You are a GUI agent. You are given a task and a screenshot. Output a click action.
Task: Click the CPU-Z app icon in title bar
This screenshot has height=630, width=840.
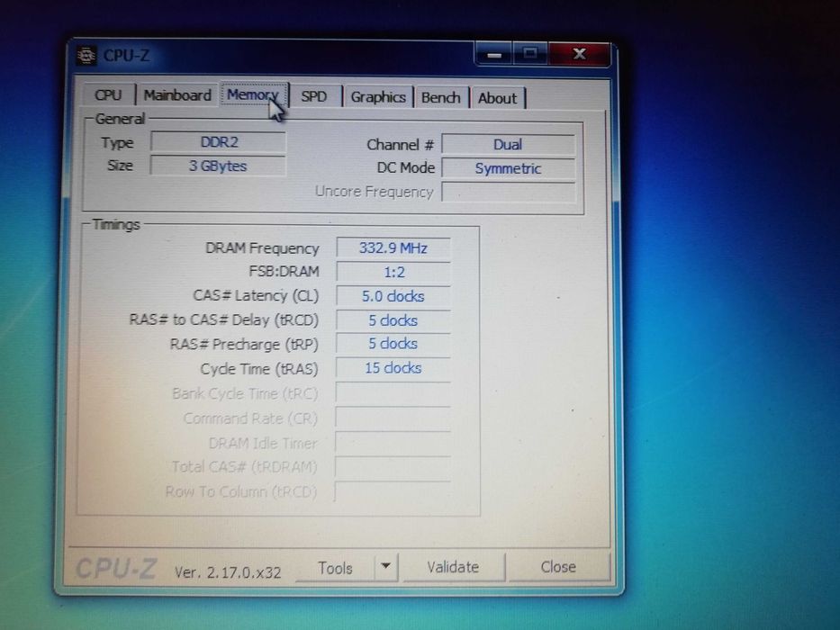coord(86,55)
